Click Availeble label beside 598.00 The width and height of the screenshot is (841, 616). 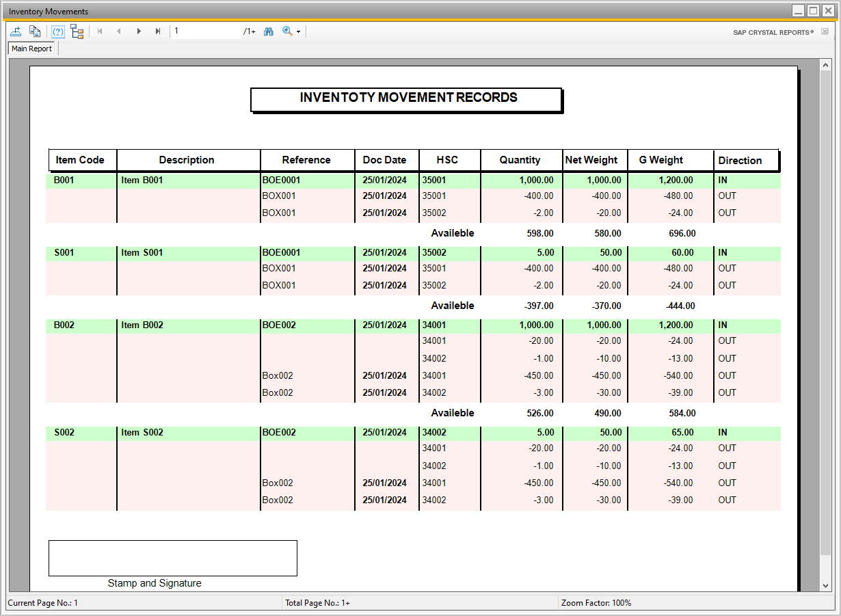453,233
